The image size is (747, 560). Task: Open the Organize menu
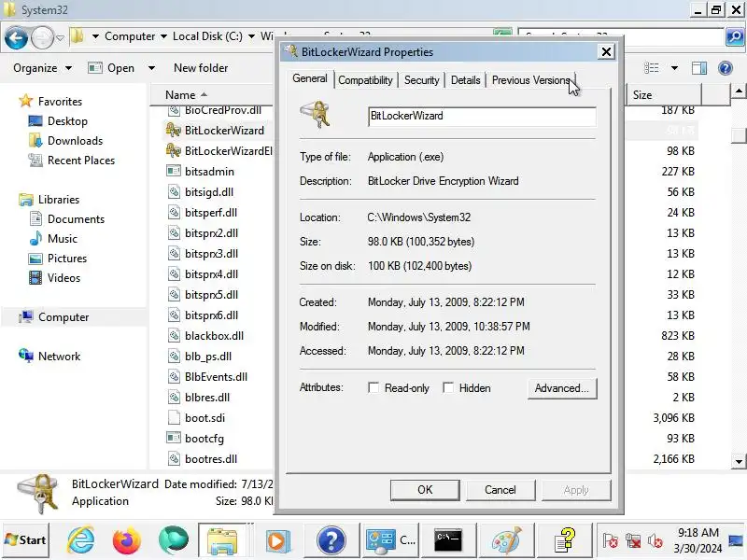(42, 68)
